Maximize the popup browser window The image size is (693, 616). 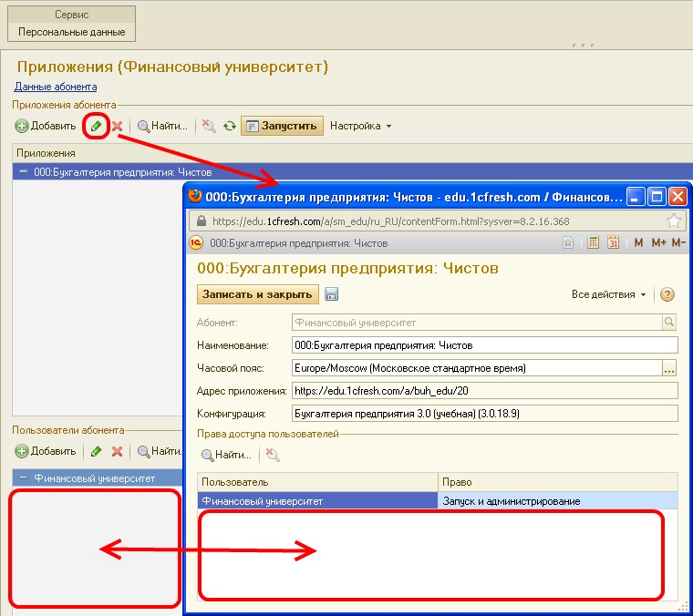657,197
